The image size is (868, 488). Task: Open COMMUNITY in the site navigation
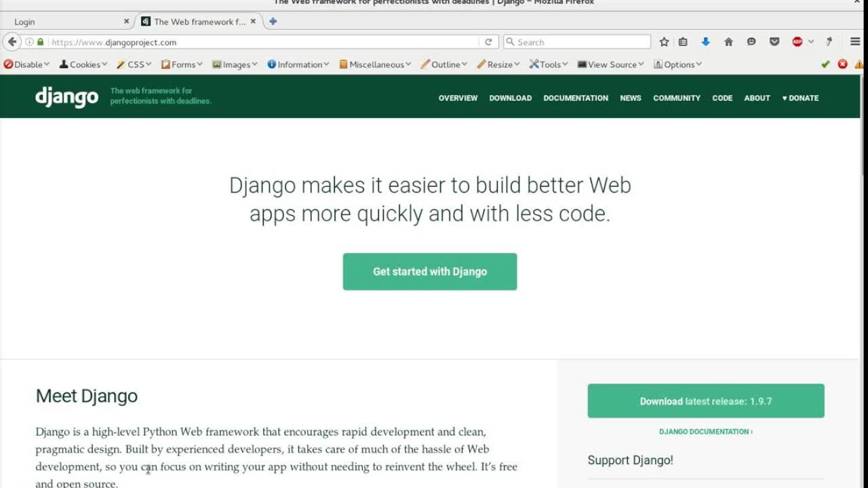(x=677, y=98)
